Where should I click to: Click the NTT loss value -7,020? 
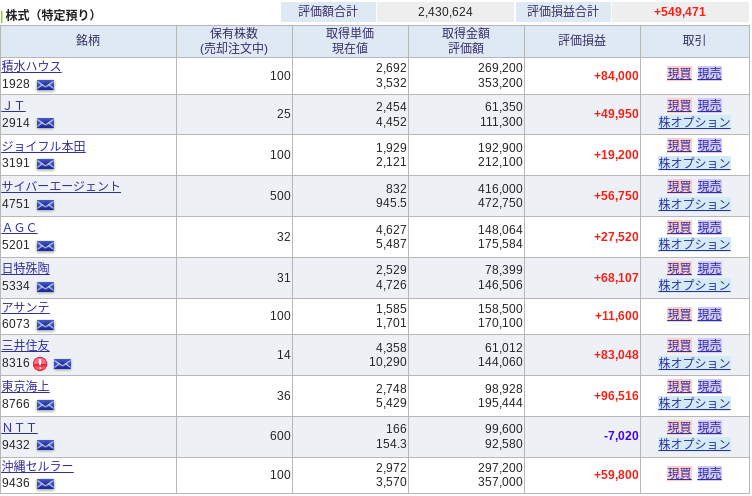click(621, 436)
